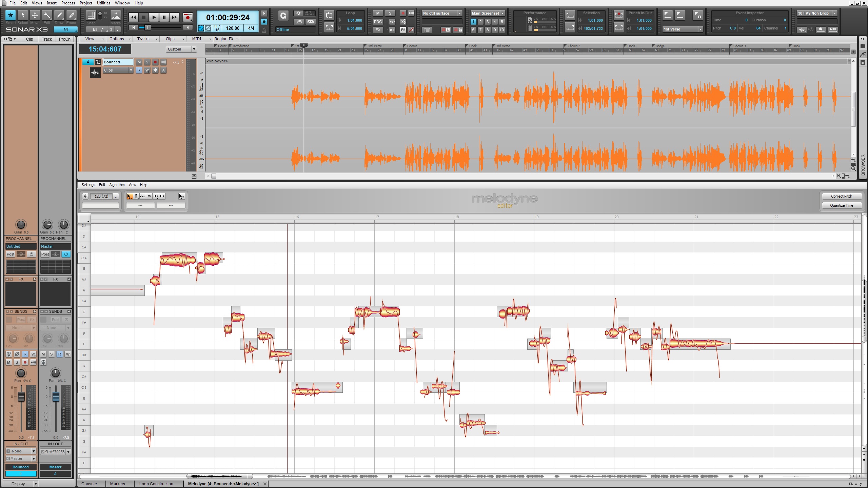This screenshot has height=488, width=868.
Task: Open the Region FX dropdown
Action: click(x=227, y=39)
